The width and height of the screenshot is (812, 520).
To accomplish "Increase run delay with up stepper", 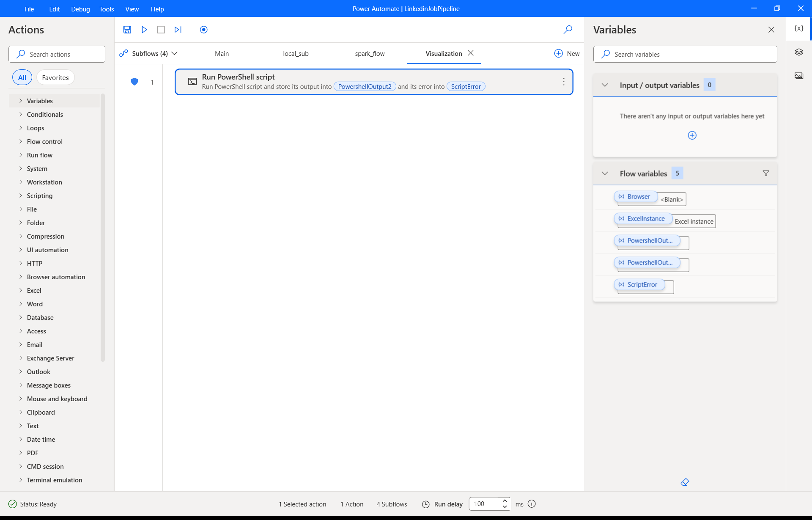I will [505, 501].
